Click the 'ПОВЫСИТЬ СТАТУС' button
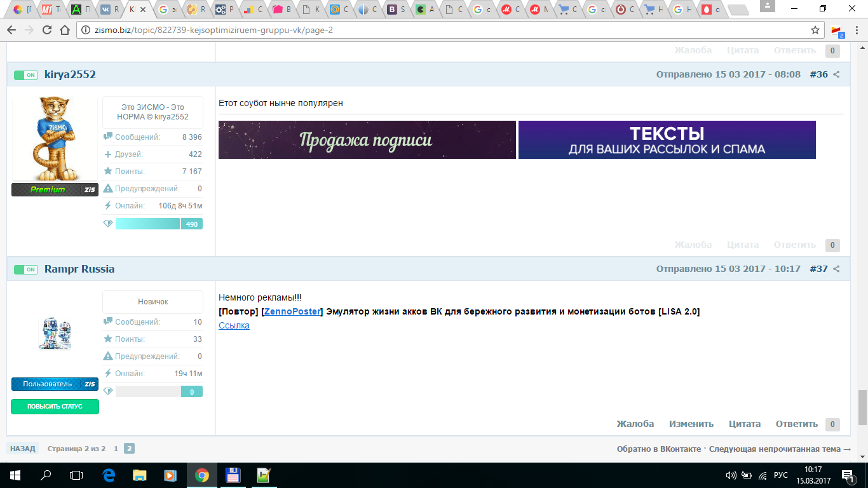 (55, 407)
